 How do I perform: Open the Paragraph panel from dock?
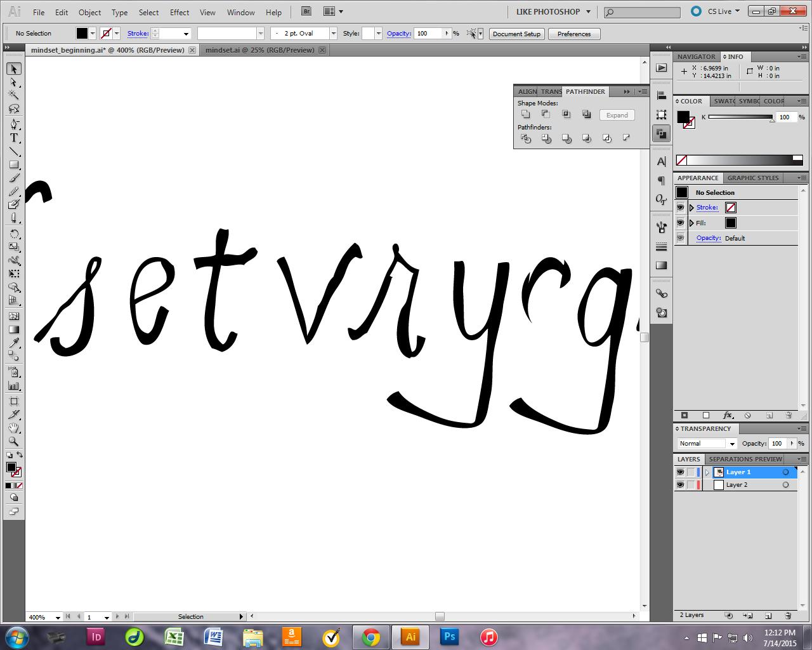pos(661,181)
